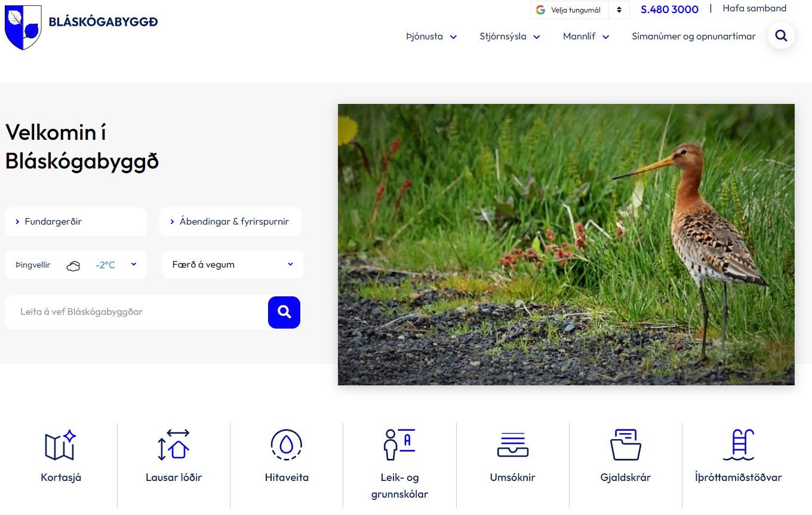Open the Gjaldskrár folder icon
This screenshot has width=812, height=515.
(625, 445)
